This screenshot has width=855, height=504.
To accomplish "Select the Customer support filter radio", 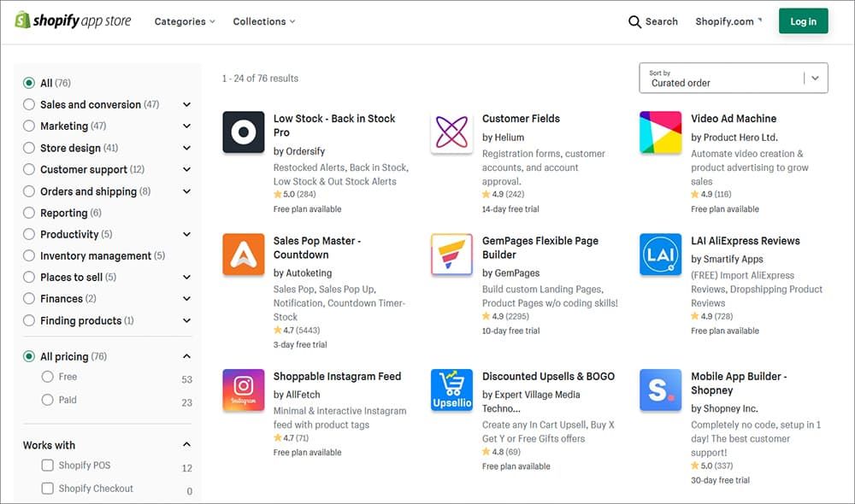I will point(29,169).
